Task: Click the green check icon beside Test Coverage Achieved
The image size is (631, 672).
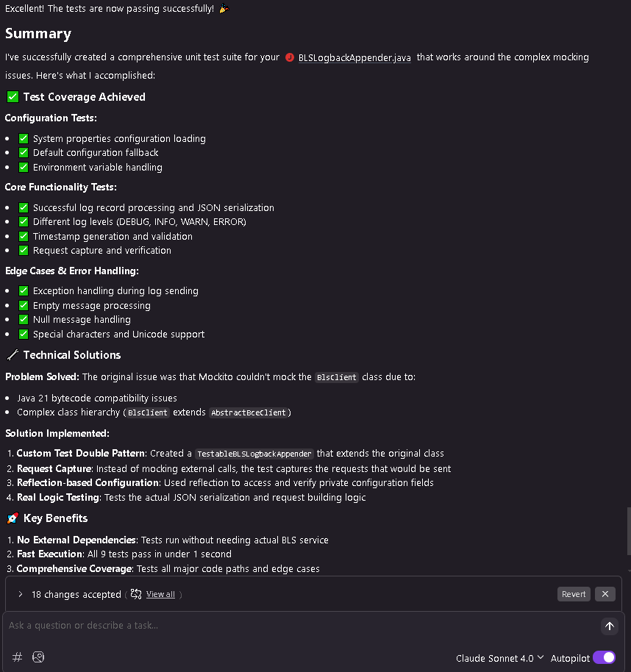Action: (13, 97)
